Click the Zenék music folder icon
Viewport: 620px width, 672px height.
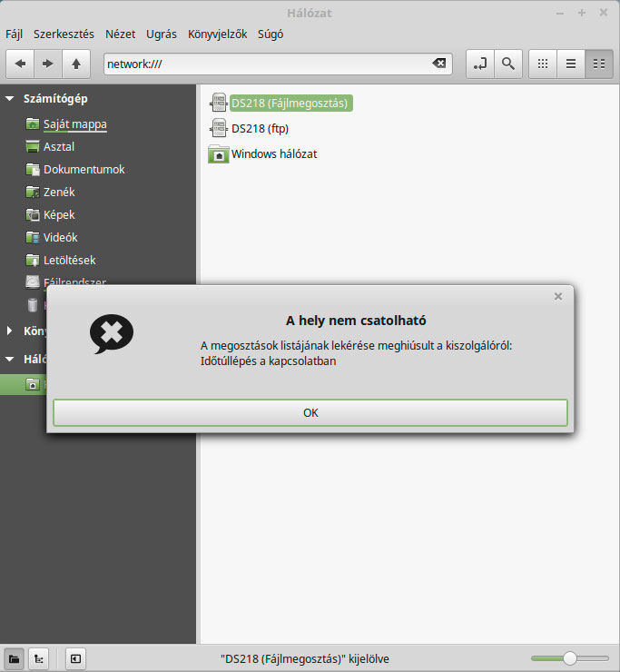[x=33, y=192]
